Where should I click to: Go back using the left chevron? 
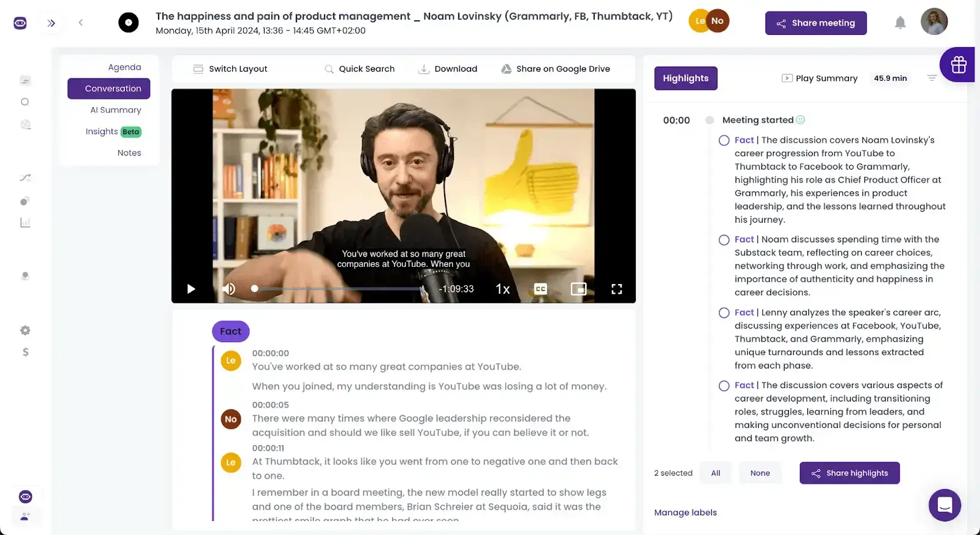pos(80,23)
